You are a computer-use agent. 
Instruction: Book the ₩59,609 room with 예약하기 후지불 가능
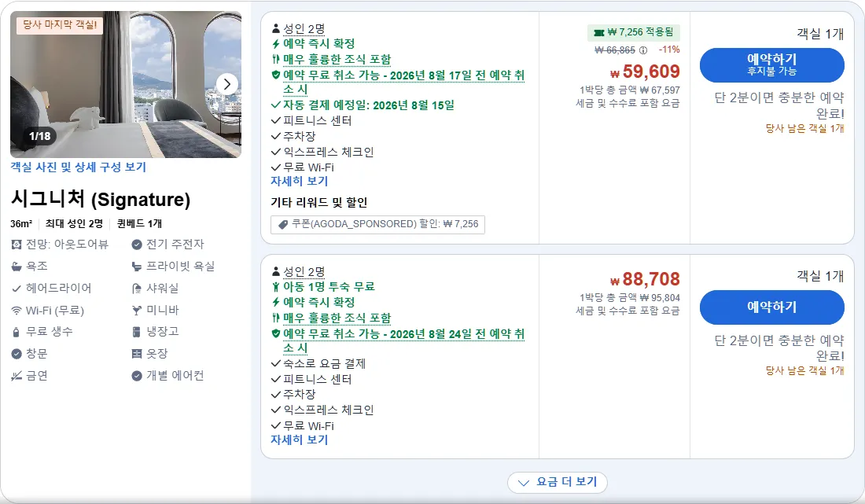(x=771, y=64)
